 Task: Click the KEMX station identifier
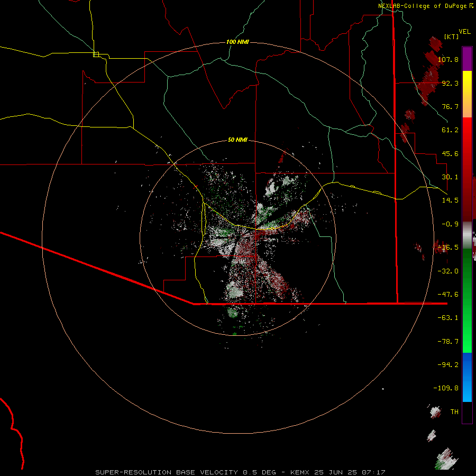(x=300, y=472)
